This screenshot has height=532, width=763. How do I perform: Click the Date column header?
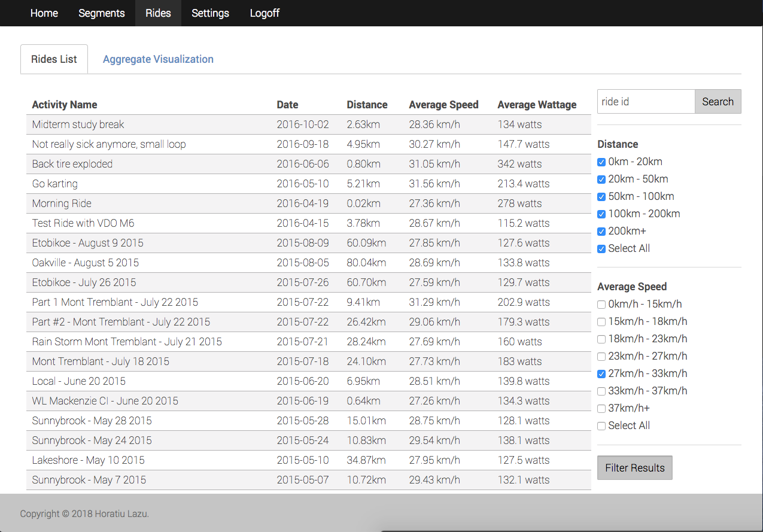tap(287, 105)
